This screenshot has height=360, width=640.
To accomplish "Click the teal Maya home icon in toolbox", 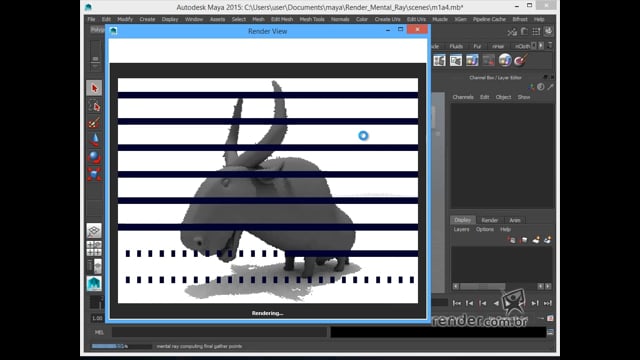I will point(94,283).
